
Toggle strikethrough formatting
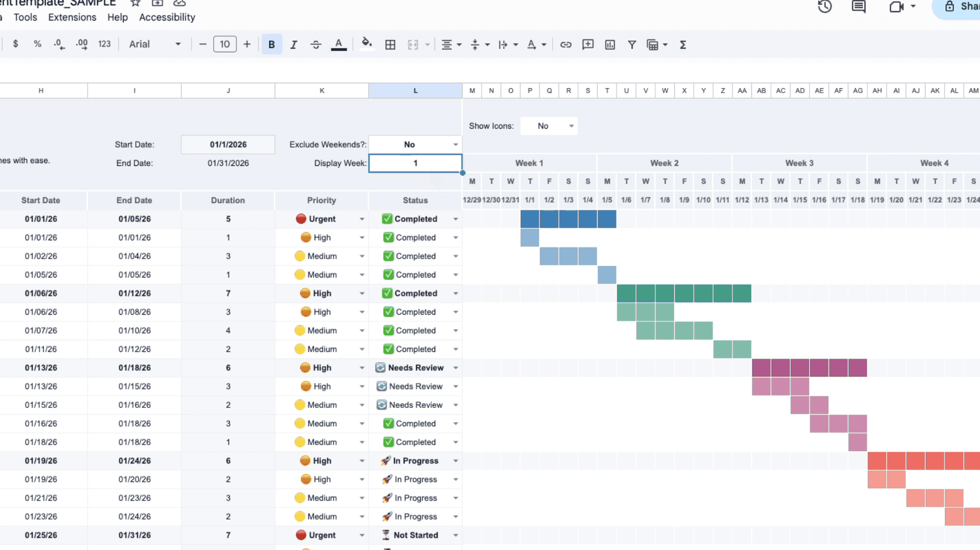[x=315, y=44]
